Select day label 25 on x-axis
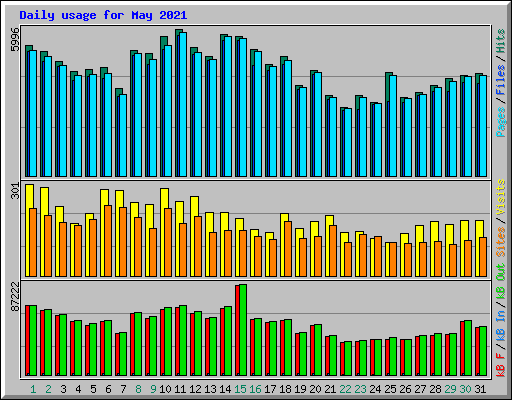The image size is (512, 400). tap(390, 389)
